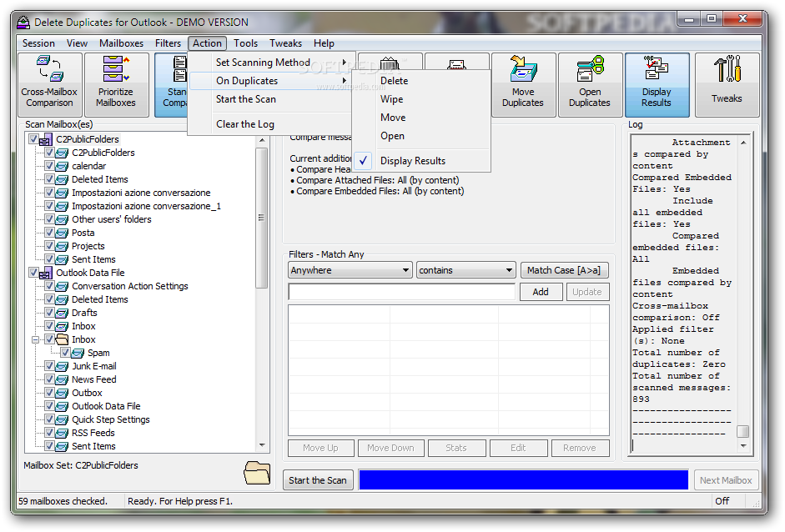Click the Junk E-mail folder icon
Viewport: 785px width, 532px height.
point(62,366)
